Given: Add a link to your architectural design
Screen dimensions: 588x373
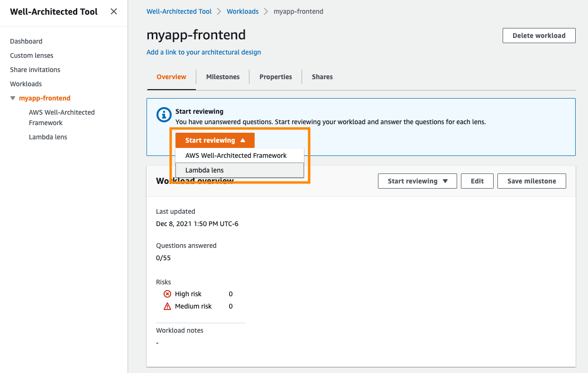Looking at the screenshot, I should coord(203,52).
